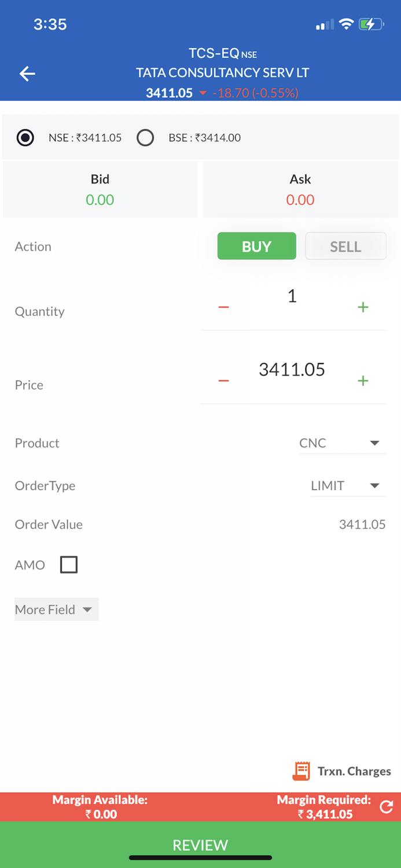Select the NSE exchange radio button
Image resolution: width=401 pixels, height=868 pixels.
[25, 138]
